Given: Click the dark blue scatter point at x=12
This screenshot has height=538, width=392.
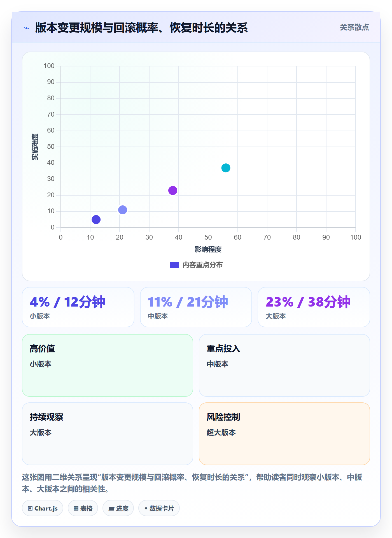Looking at the screenshot, I should click(96, 219).
